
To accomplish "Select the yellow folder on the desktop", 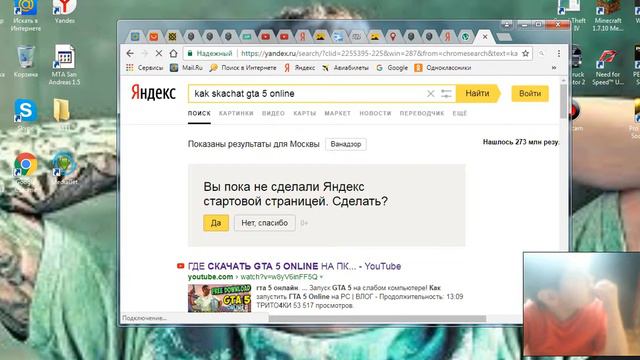I will (61, 113).
